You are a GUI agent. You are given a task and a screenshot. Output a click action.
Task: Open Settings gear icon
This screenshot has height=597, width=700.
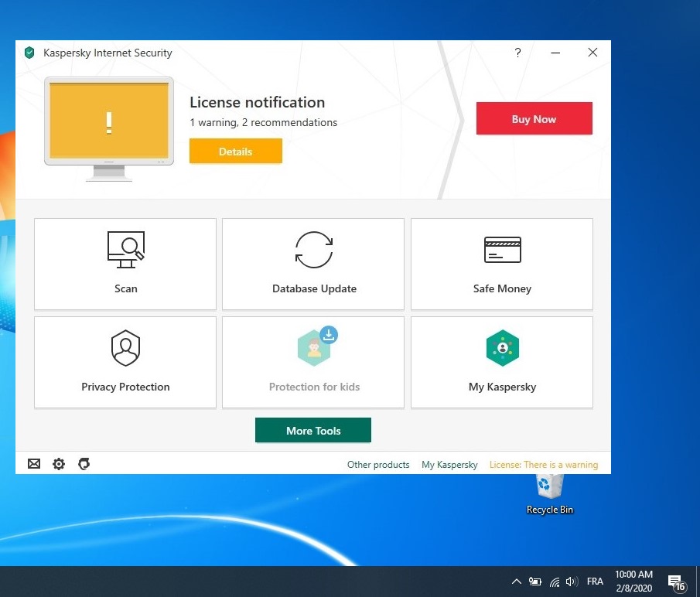coord(59,464)
